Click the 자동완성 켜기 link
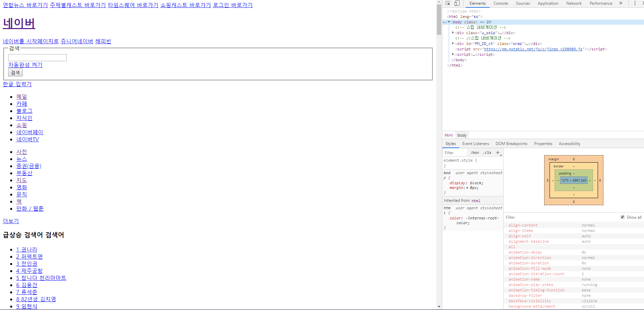Screen dimensions: 644x310 click(25, 65)
